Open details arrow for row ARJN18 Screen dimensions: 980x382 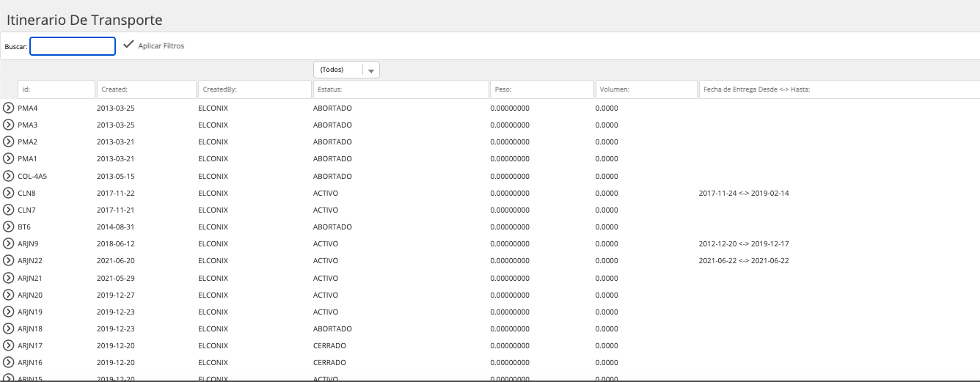point(9,328)
